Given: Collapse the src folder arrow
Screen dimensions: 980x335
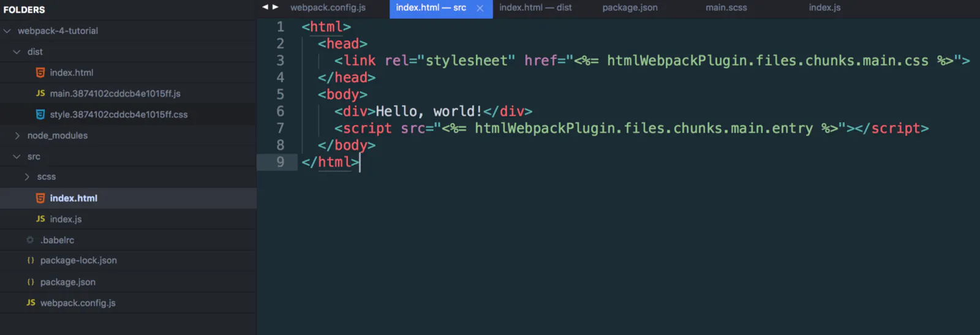Looking at the screenshot, I should tap(17, 157).
